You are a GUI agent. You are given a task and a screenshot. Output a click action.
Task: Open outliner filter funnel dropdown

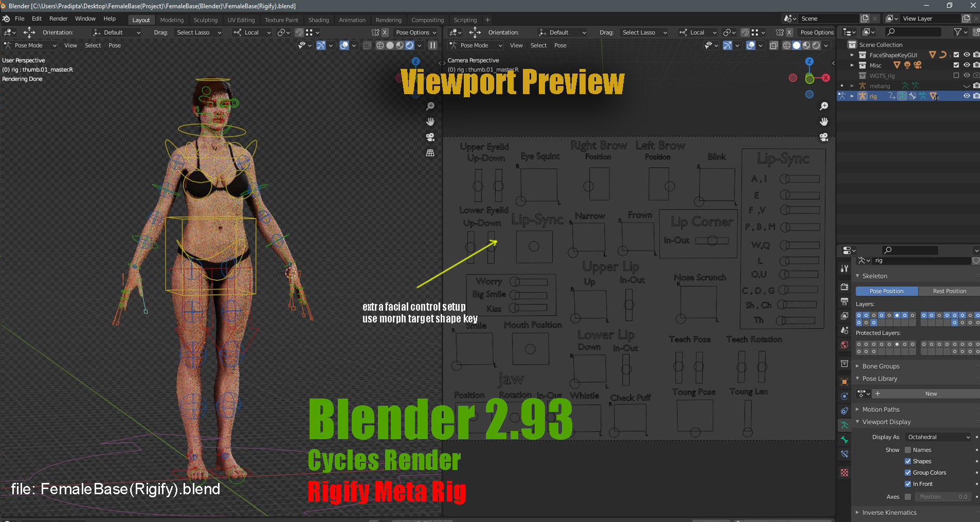(960, 32)
